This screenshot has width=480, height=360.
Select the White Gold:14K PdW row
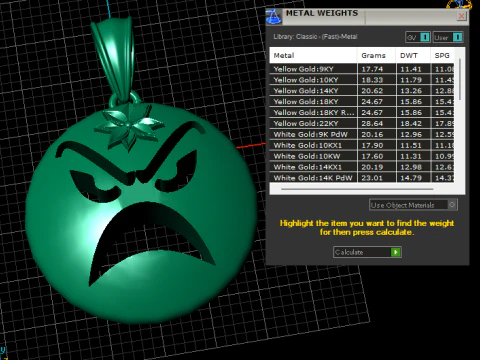click(x=362, y=178)
